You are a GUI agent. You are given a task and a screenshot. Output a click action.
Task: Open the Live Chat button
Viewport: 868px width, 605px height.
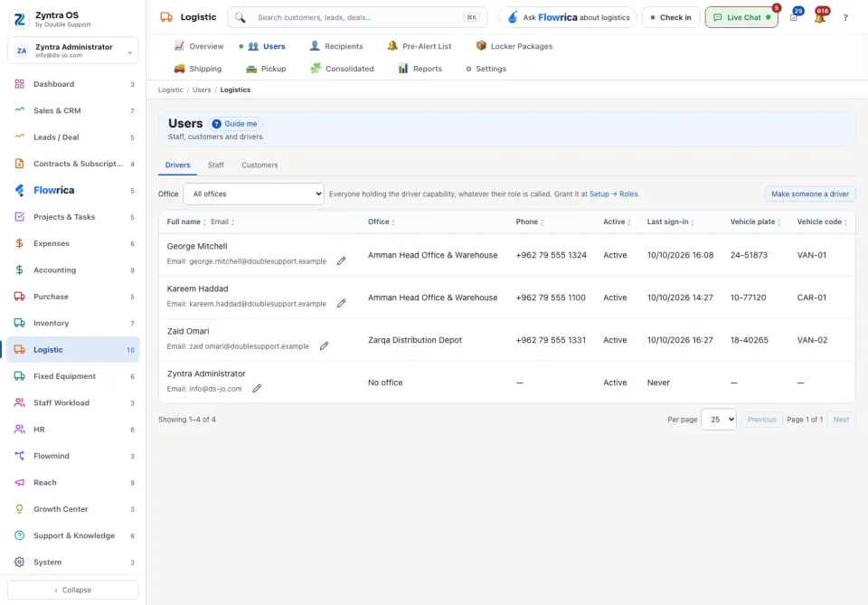click(x=741, y=17)
